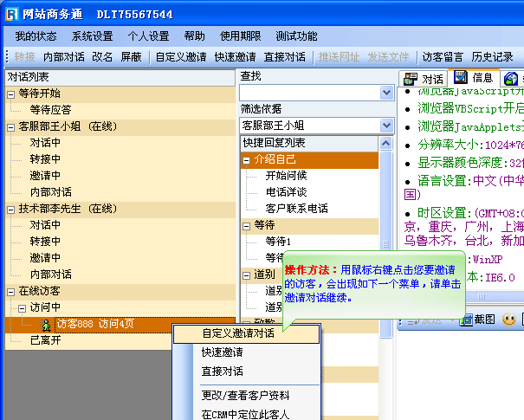The image size is (524, 420).
Task: Click the smiley emoticon icon
Action: click(509, 320)
